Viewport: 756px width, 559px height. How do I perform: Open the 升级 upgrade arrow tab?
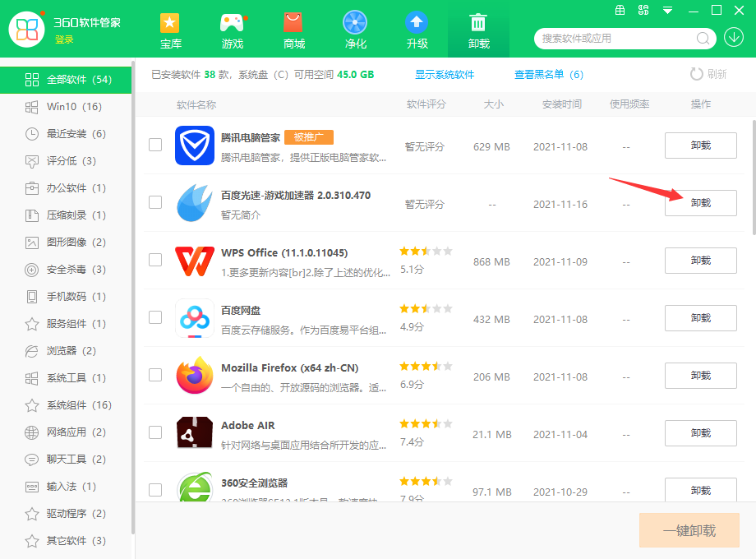417,31
